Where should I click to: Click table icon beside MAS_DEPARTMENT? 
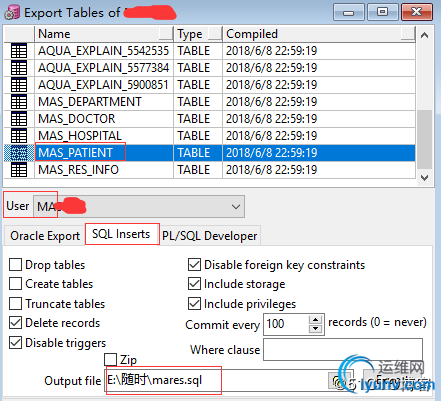[x=19, y=102]
